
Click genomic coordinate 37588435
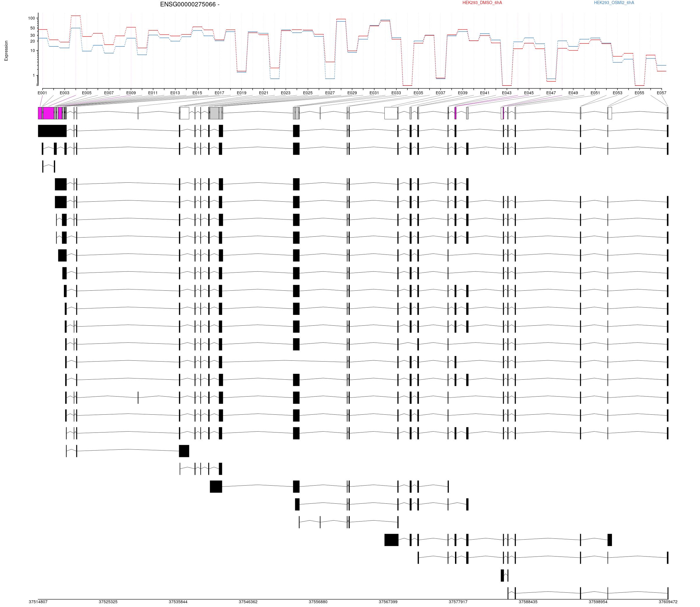point(528,602)
